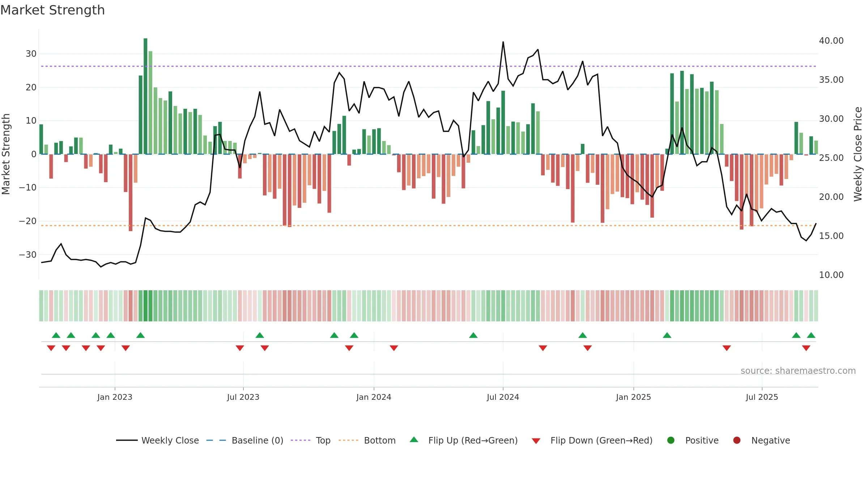Click the 20.00 price axis tick label
This screenshot has width=868, height=488.
[x=831, y=197]
